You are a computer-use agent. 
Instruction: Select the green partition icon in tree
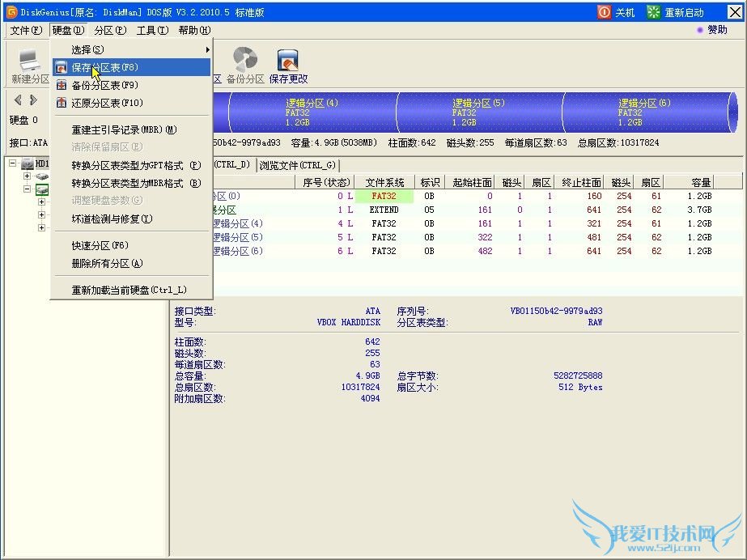[x=42, y=189]
